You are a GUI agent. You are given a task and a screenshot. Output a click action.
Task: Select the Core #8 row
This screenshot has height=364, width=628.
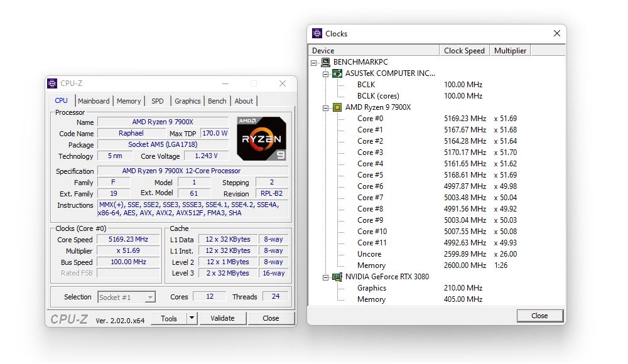[437, 208]
